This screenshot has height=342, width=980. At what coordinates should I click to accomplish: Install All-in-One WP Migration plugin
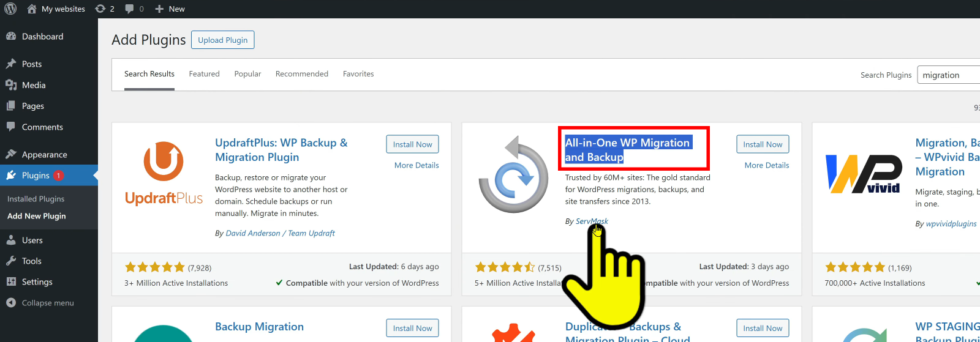point(763,144)
